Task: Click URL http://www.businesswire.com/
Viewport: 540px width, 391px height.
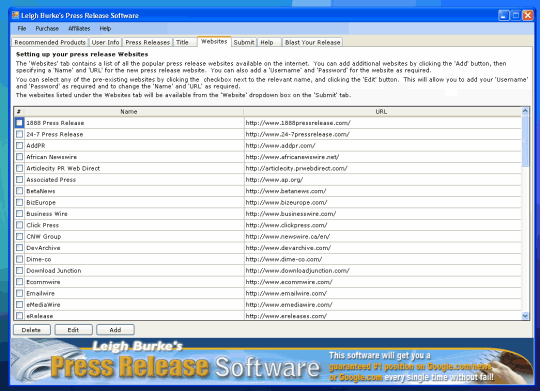Action: pyautogui.click(x=291, y=214)
